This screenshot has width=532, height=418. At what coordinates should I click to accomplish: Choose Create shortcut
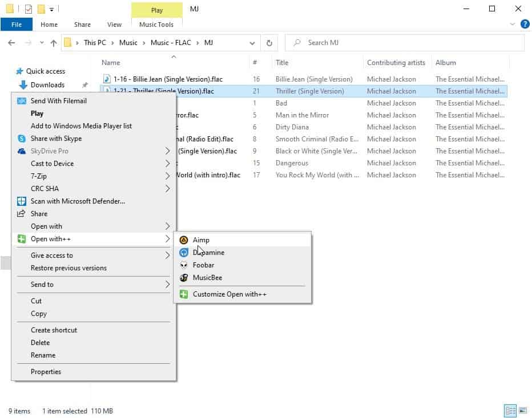94,330
